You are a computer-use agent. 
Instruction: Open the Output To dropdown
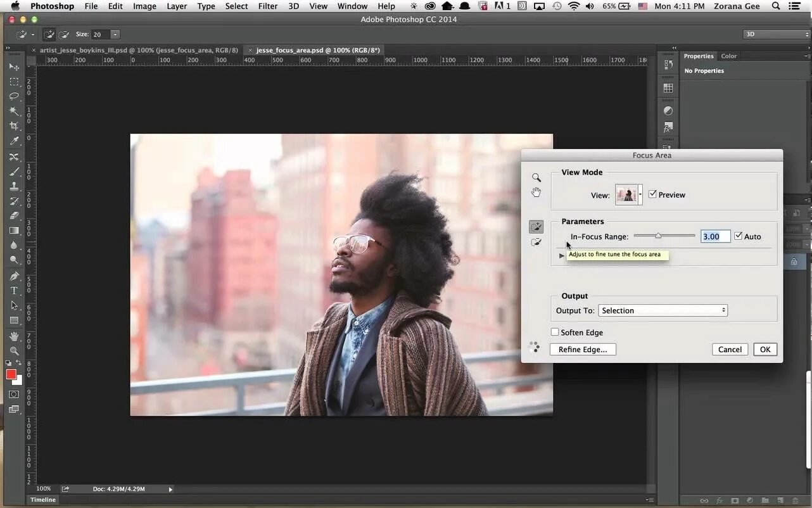point(663,310)
